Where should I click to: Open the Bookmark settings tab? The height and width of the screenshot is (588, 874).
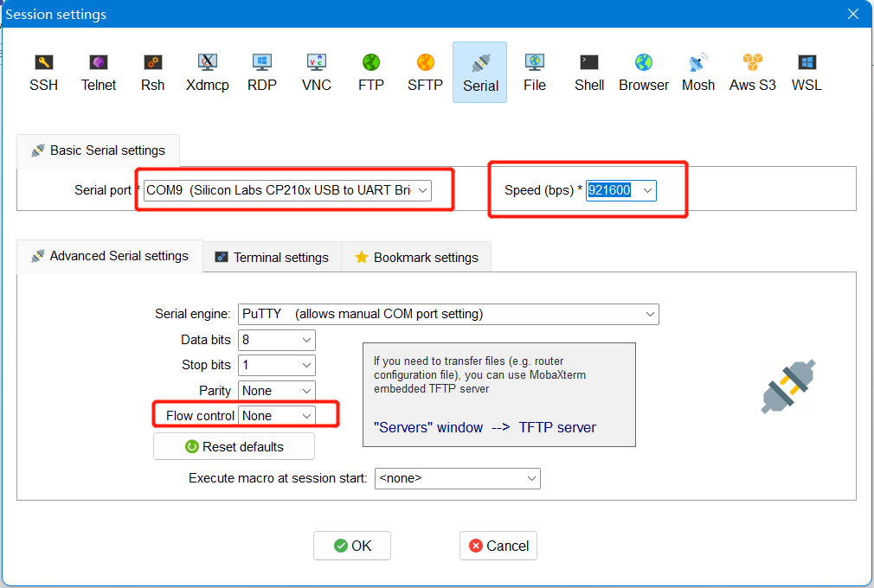tap(416, 258)
